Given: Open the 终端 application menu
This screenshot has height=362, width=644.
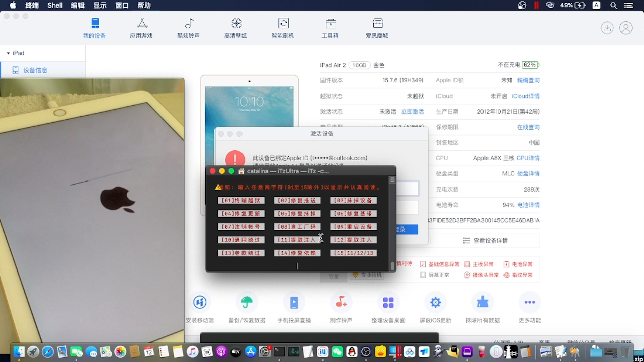Looking at the screenshot, I should click(32, 5).
